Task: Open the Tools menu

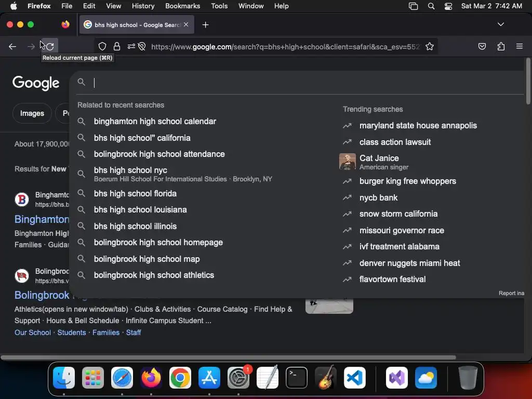Action: click(219, 6)
